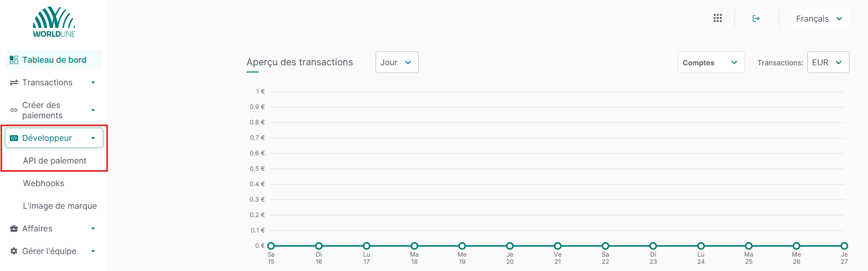
Task: Click the Affaires briefcase icon
Action: point(14,229)
